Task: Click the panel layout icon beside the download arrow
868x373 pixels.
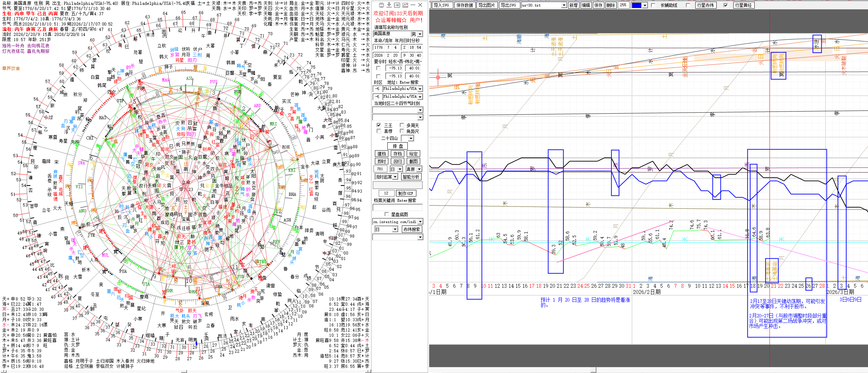Action: 397,5
